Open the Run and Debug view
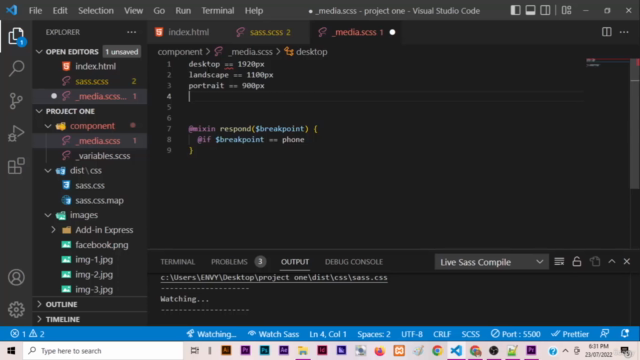 point(16,133)
